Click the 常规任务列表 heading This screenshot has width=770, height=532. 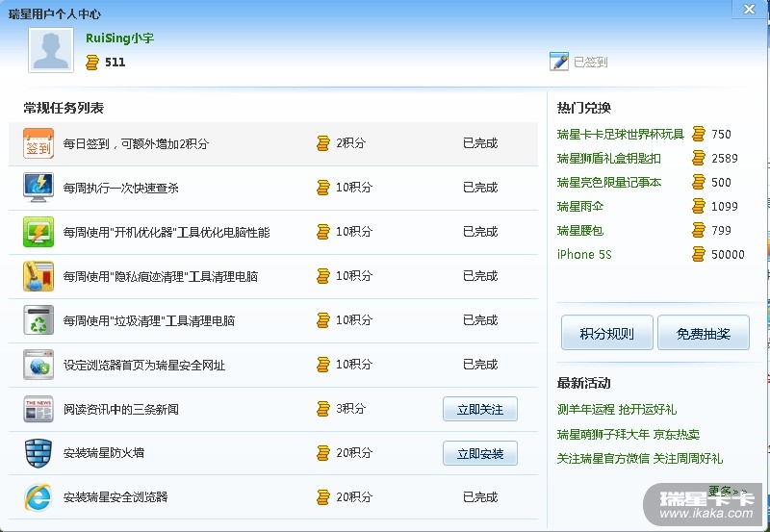[64, 108]
